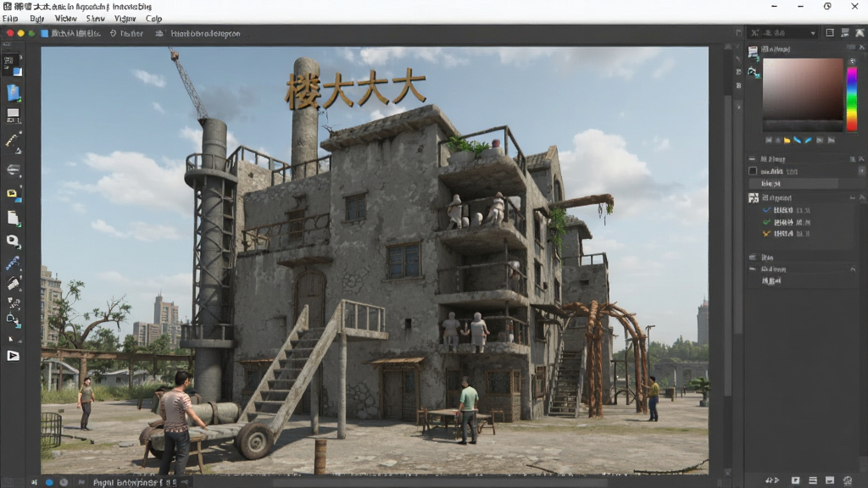The image size is (868, 488).
Task: Open the "Vigyw" menu
Action: (125, 19)
